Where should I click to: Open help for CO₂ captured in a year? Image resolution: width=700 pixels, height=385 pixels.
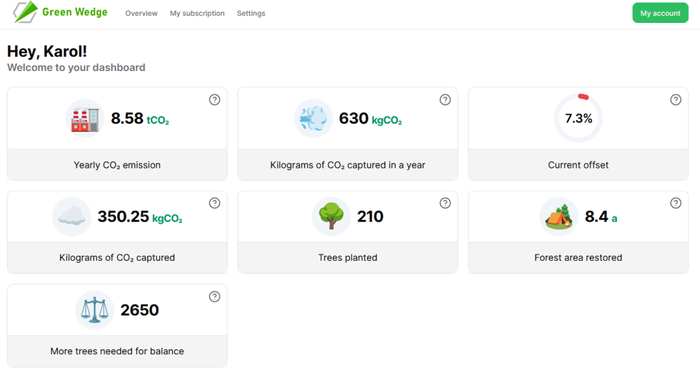pyautogui.click(x=445, y=100)
